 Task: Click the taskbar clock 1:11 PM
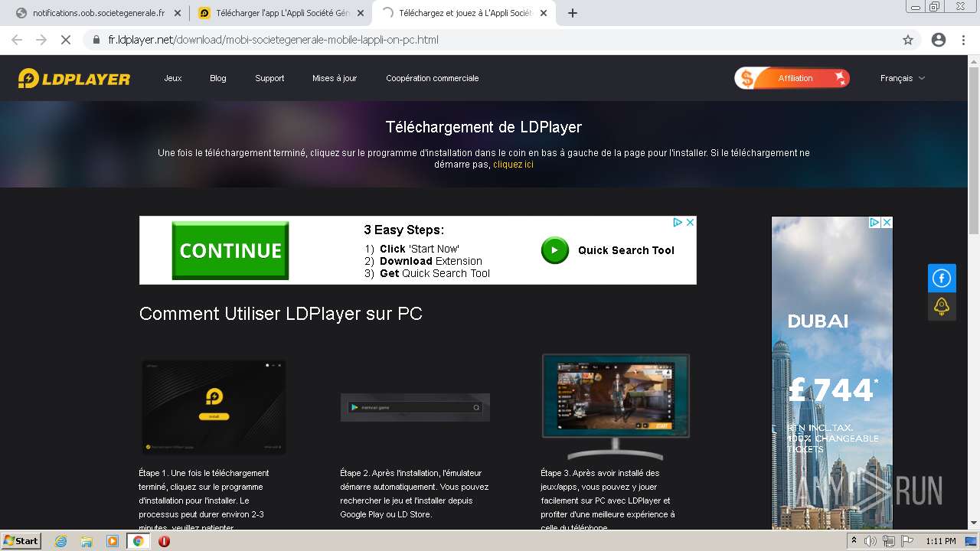[x=940, y=541]
